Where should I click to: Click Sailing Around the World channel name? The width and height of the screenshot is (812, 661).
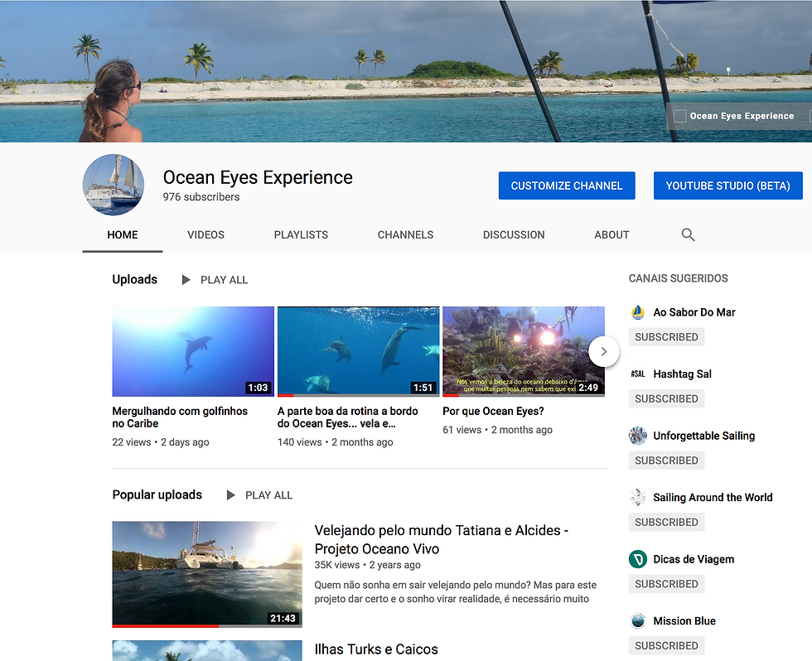(x=713, y=498)
